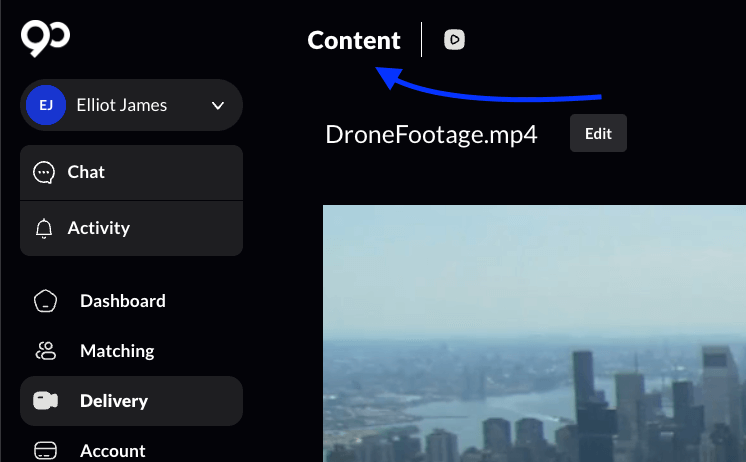Open the Account page
This screenshot has width=746, height=462.
click(113, 450)
